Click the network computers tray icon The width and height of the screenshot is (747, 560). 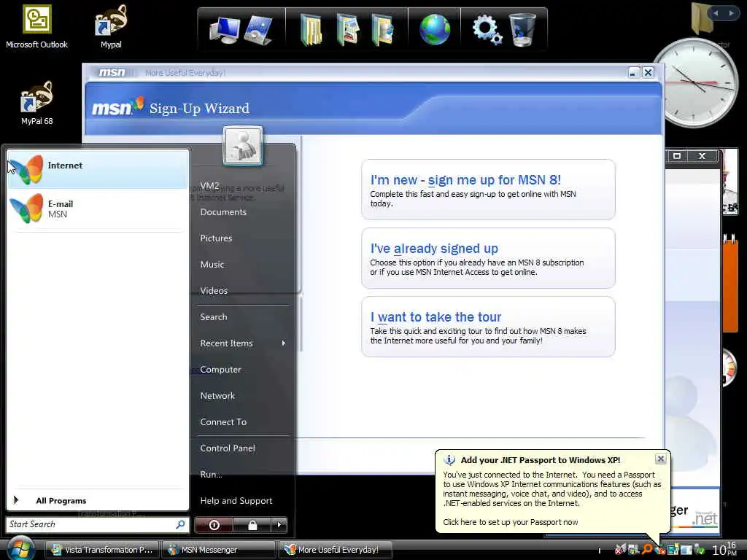(x=673, y=550)
